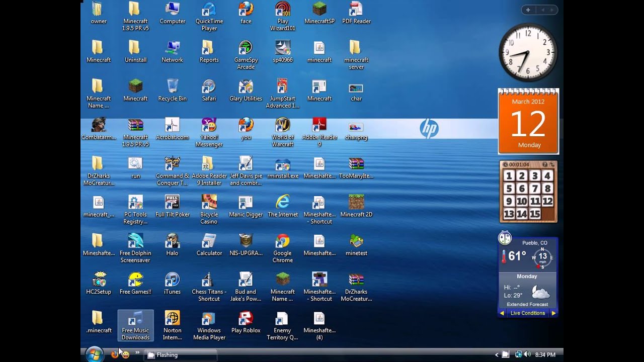Launch QuickTime Player shortcut
Viewport: 644px width, 362px height.
click(x=209, y=17)
